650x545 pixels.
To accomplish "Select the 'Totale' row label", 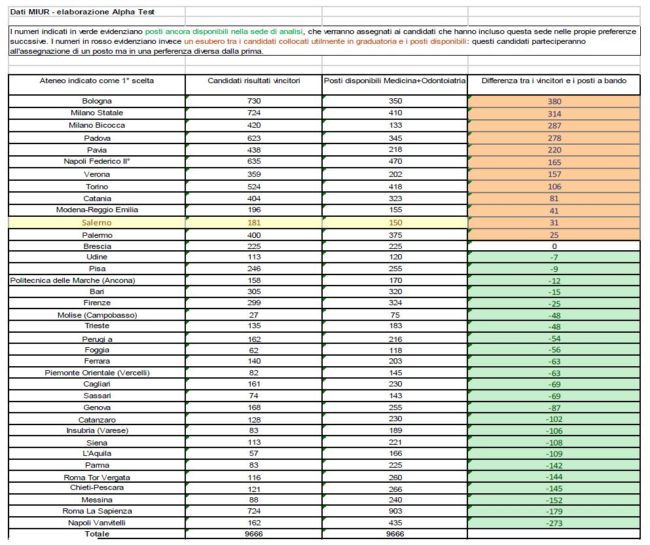I will 97,534.
